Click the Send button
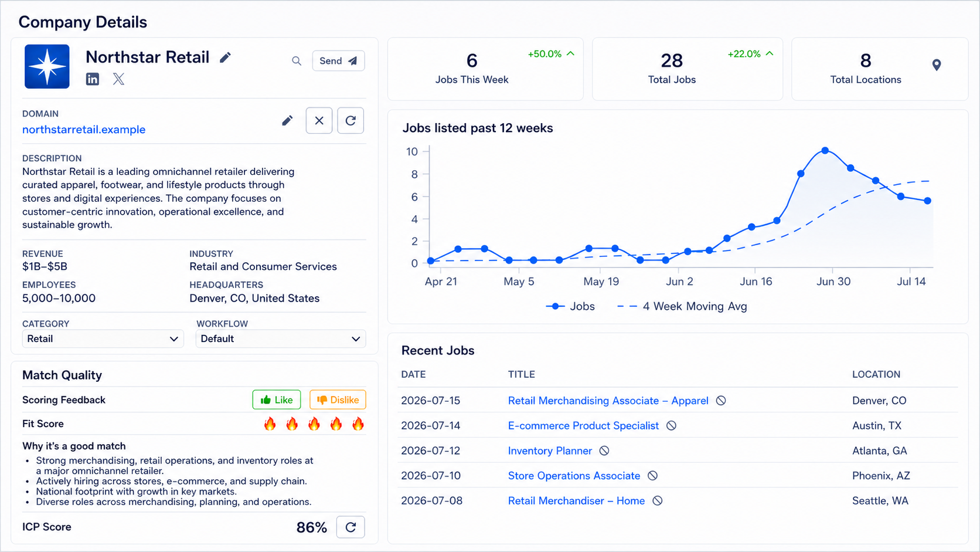This screenshot has height=552, width=980. (x=338, y=61)
